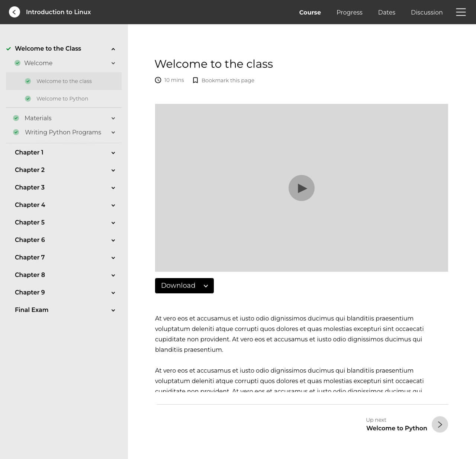The width and height of the screenshot is (476, 459).
Task: Select the Chapter 7 label
Action: pyautogui.click(x=30, y=257)
